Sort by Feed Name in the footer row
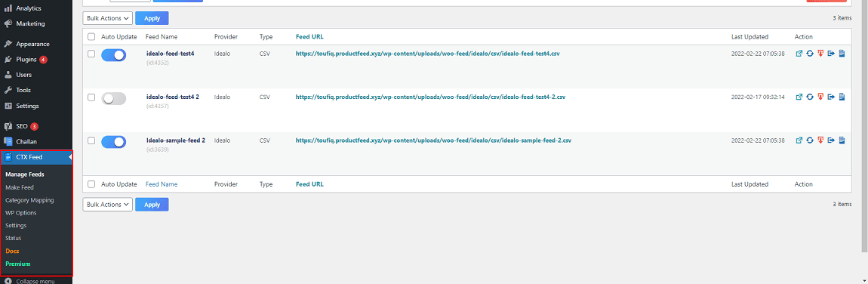 click(x=162, y=184)
